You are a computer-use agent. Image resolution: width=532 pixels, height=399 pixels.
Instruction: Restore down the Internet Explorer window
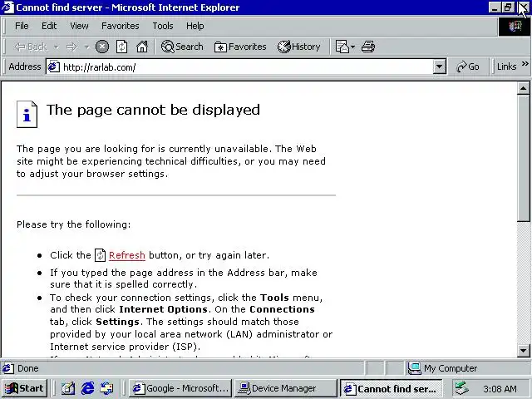[x=508, y=7]
